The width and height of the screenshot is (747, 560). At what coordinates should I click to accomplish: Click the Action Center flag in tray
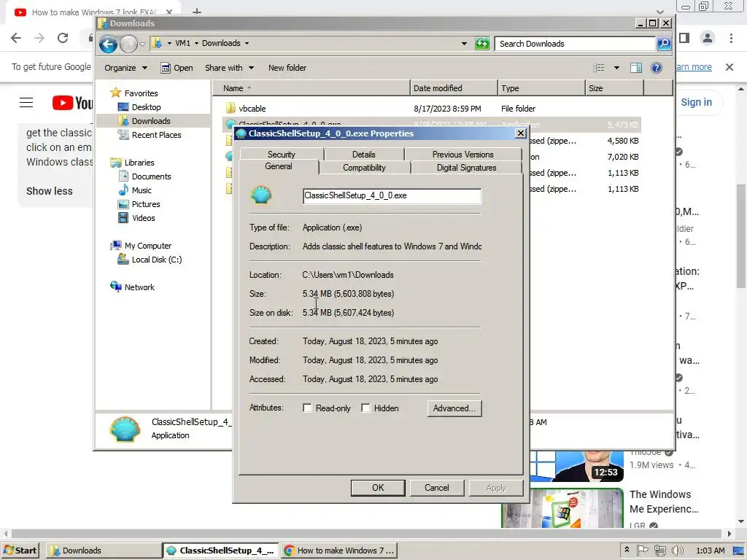click(x=642, y=551)
